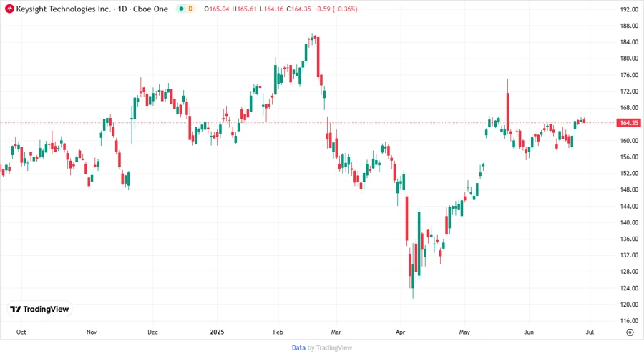The height and width of the screenshot is (356, 644).
Task: Click the 2025 time axis label
Action: click(217, 332)
